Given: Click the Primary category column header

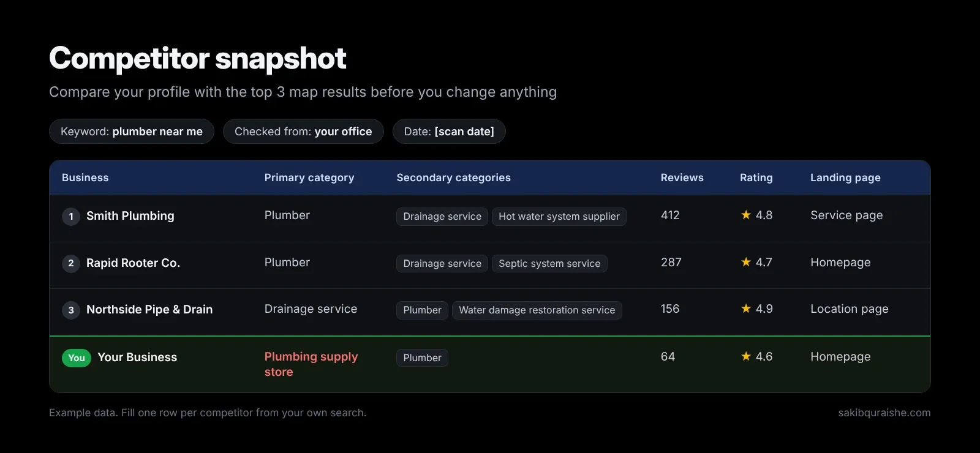Looking at the screenshot, I should pos(309,178).
